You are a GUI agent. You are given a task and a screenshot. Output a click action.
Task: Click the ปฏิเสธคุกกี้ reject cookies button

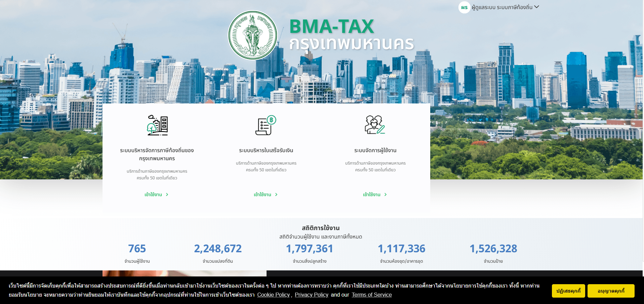[x=568, y=291]
